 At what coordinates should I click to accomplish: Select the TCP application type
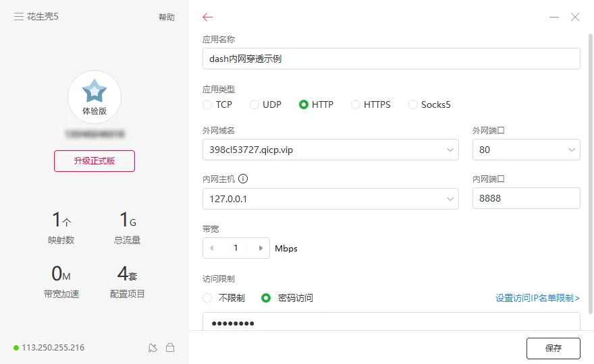click(208, 104)
